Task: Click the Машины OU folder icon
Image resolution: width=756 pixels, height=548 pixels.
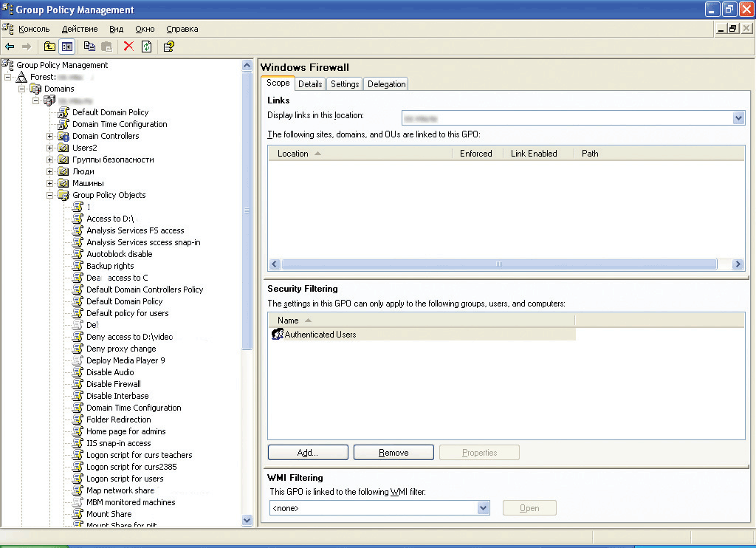Action: 63,183
